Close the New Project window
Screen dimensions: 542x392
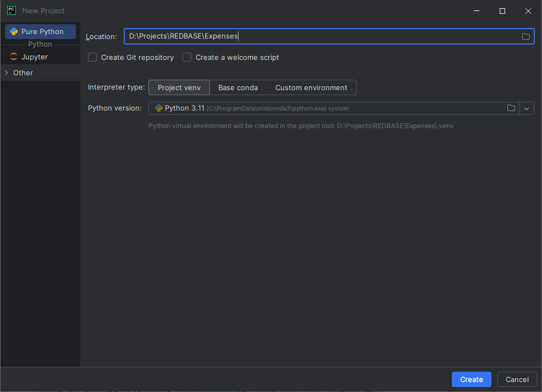(x=528, y=10)
